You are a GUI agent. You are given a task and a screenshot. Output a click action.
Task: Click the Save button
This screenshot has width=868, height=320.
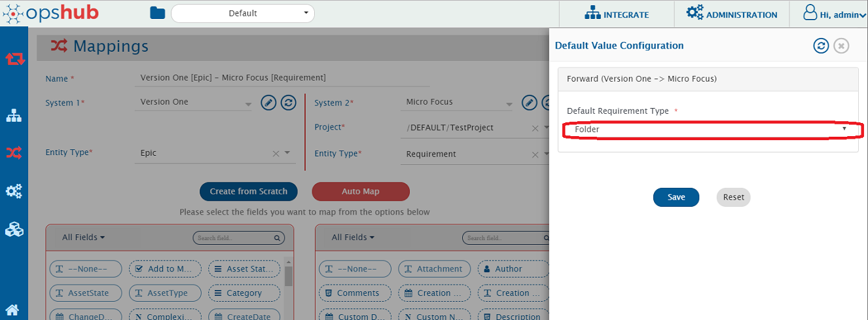676,197
